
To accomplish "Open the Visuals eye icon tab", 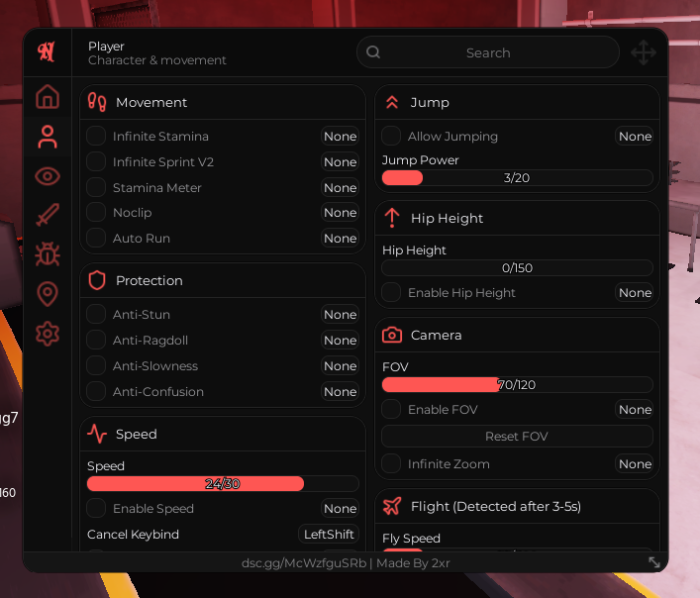I will point(48,176).
